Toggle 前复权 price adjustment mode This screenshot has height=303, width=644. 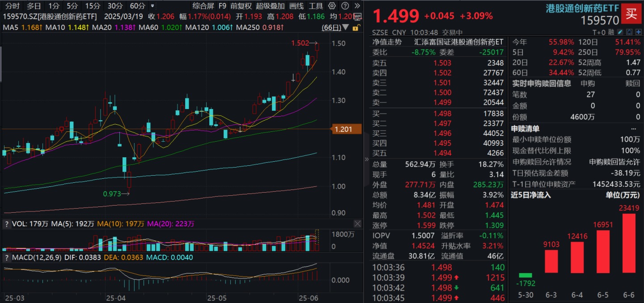coord(241,6)
